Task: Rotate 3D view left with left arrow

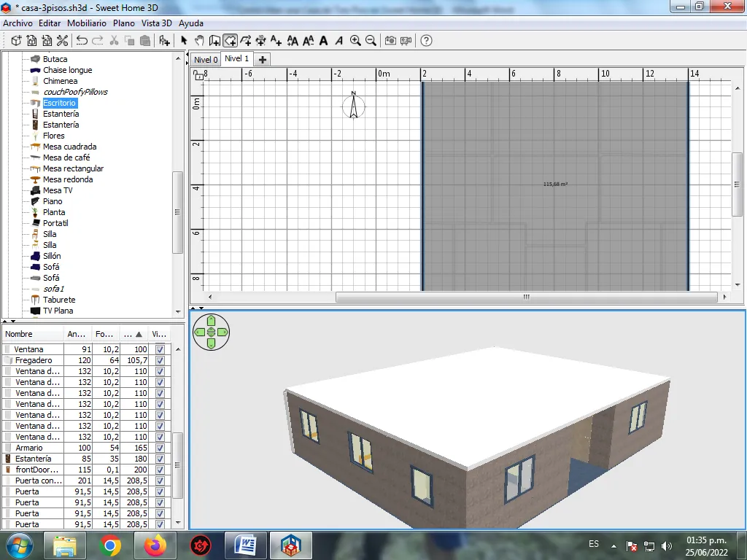Action: (200, 332)
